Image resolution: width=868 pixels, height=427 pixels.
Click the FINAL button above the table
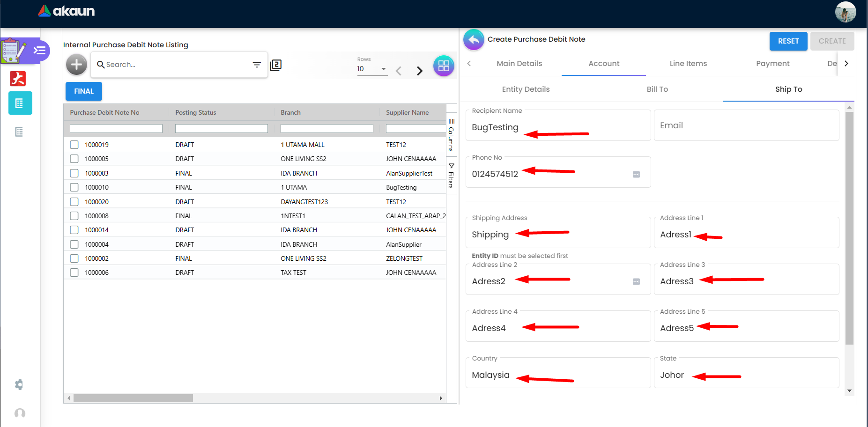tap(84, 91)
